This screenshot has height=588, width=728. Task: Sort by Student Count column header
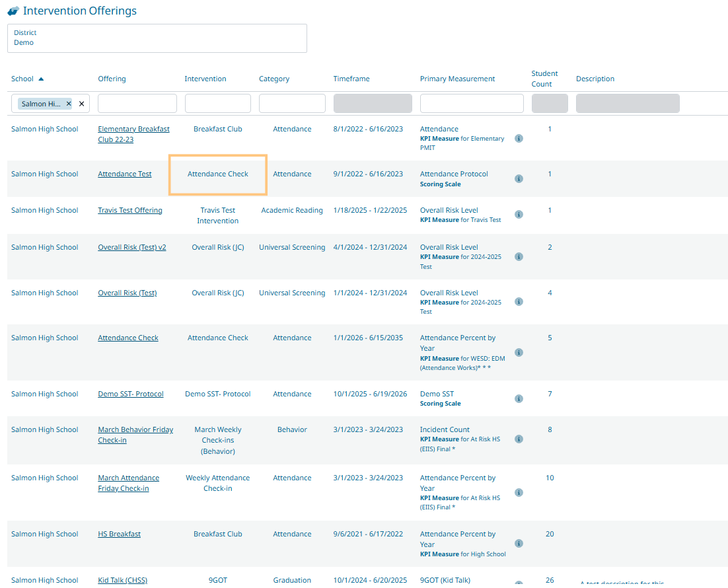[x=544, y=79]
